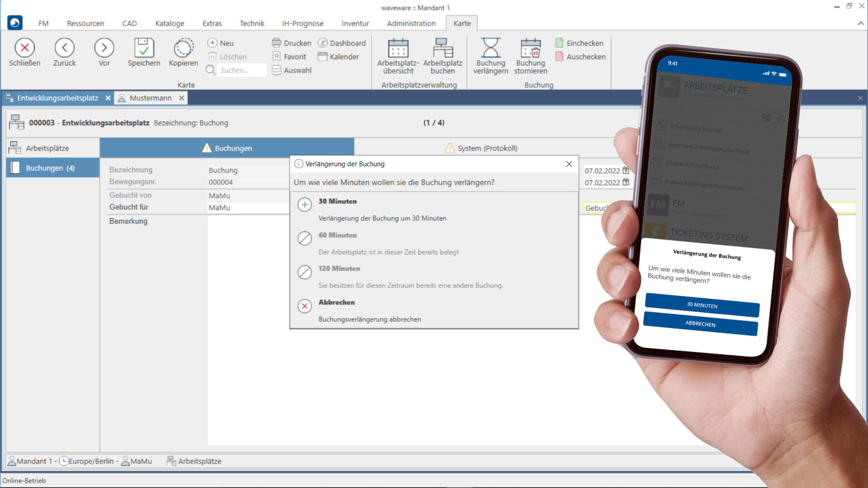The height and width of the screenshot is (488, 868).
Task: Switch to the Mustermann document tab
Action: point(150,98)
